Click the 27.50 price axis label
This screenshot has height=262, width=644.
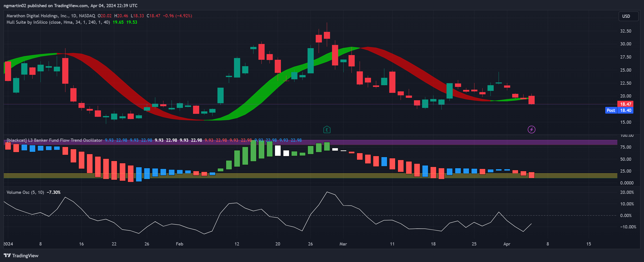tap(625, 57)
